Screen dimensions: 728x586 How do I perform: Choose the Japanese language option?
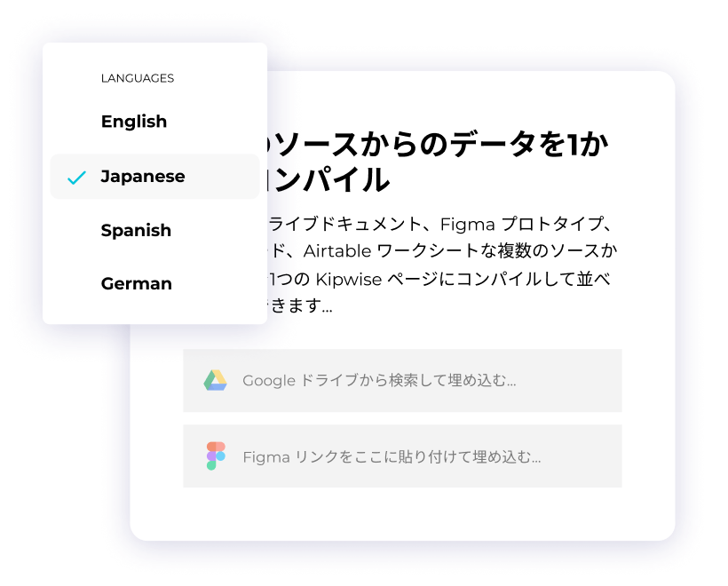point(143,176)
